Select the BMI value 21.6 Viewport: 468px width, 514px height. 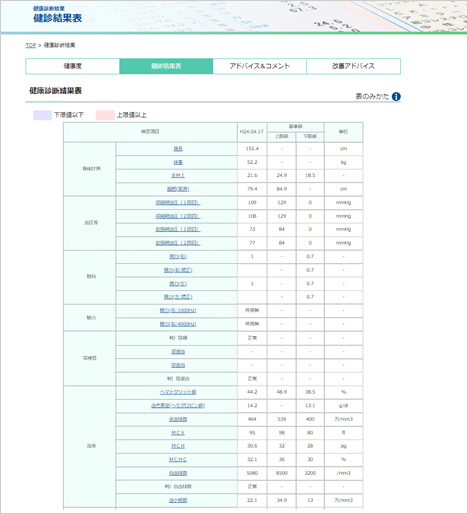coord(252,175)
